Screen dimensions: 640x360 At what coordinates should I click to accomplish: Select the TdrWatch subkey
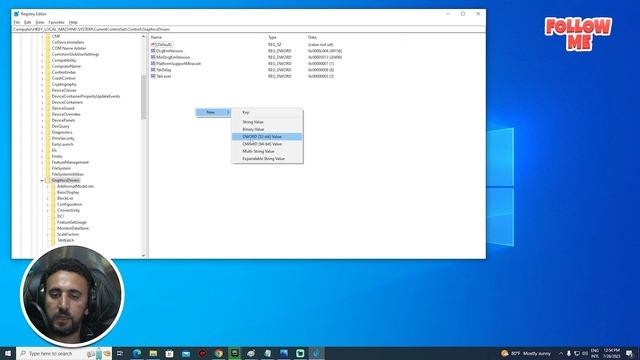click(x=65, y=240)
